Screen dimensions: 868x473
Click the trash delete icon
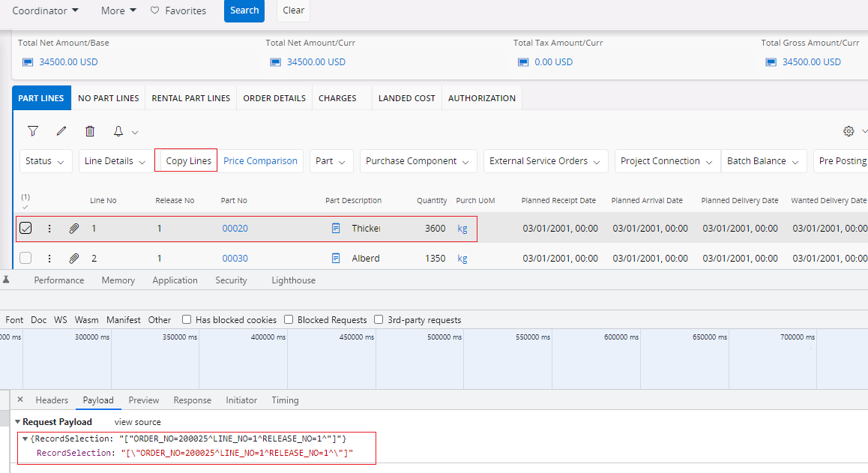[x=90, y=131]
